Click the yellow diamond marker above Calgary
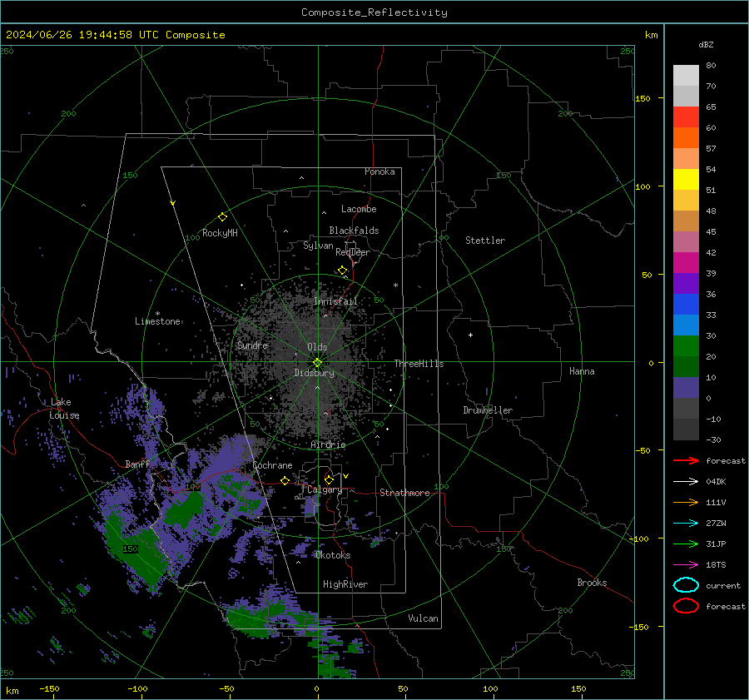The width and height of the screenshot is (749, 700). (329, 479)
